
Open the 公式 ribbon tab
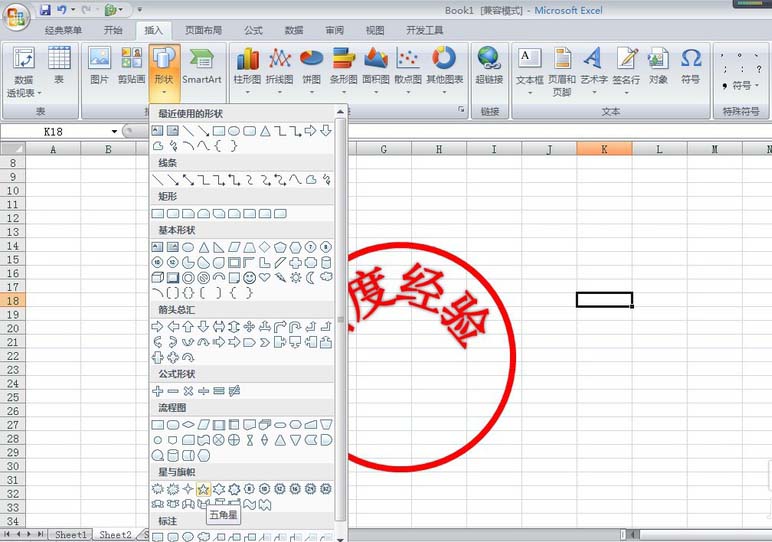click(253, 31)
